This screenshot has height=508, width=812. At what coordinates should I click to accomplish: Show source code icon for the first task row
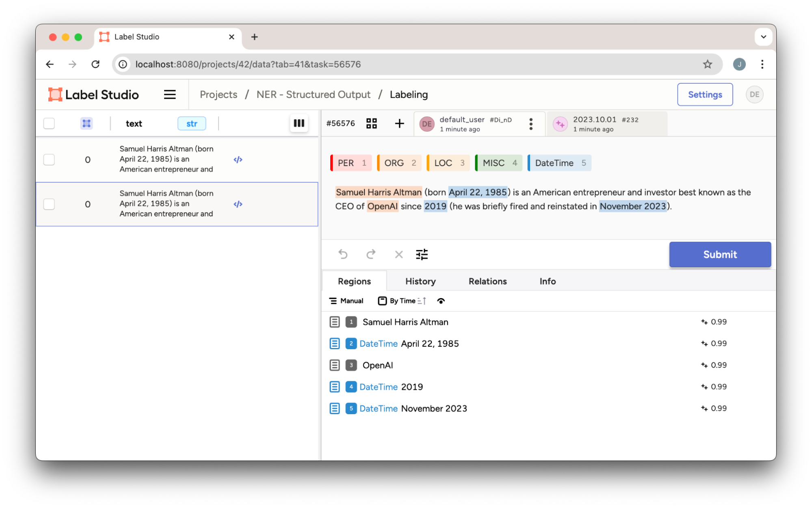click(x=238, y=160)
